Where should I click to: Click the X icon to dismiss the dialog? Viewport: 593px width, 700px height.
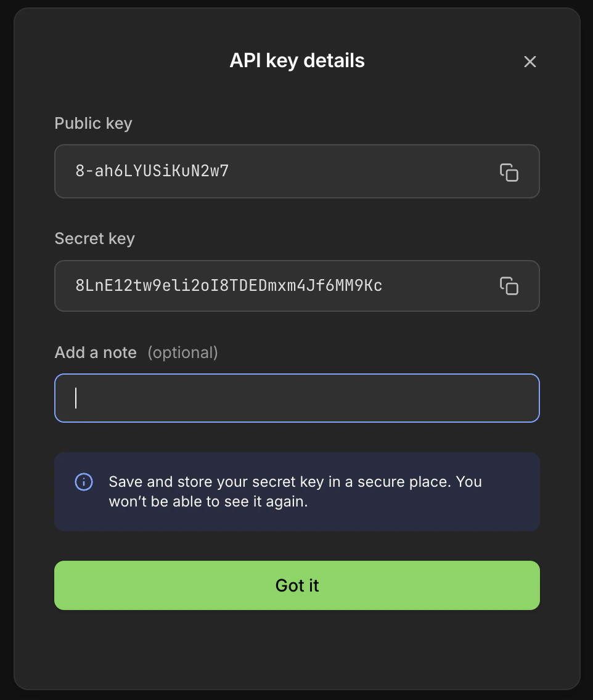[530, 62]
